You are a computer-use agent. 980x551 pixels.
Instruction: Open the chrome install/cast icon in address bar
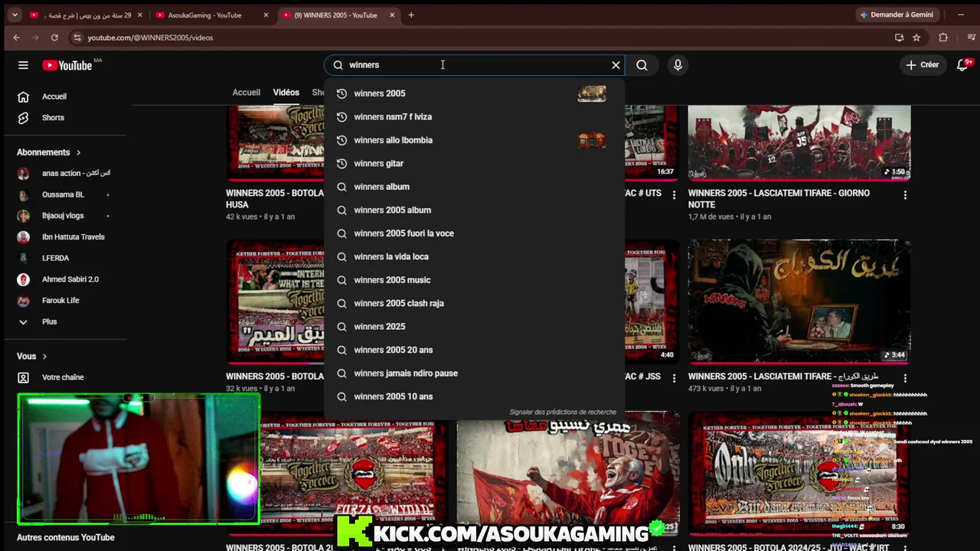[x=900, y=37]
